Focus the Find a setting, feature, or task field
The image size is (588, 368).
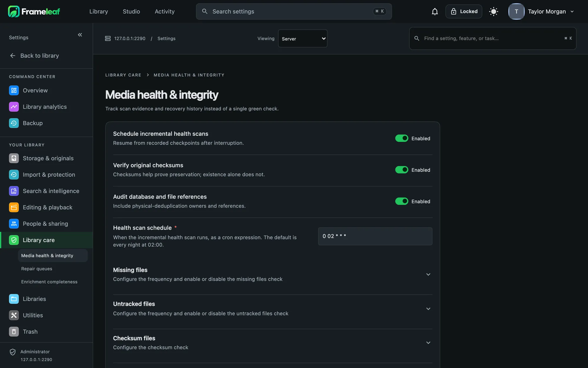(493, 39)
